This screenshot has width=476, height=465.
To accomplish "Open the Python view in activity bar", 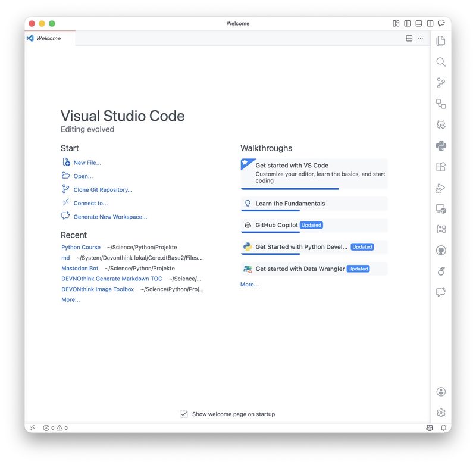I will (441, 146).
